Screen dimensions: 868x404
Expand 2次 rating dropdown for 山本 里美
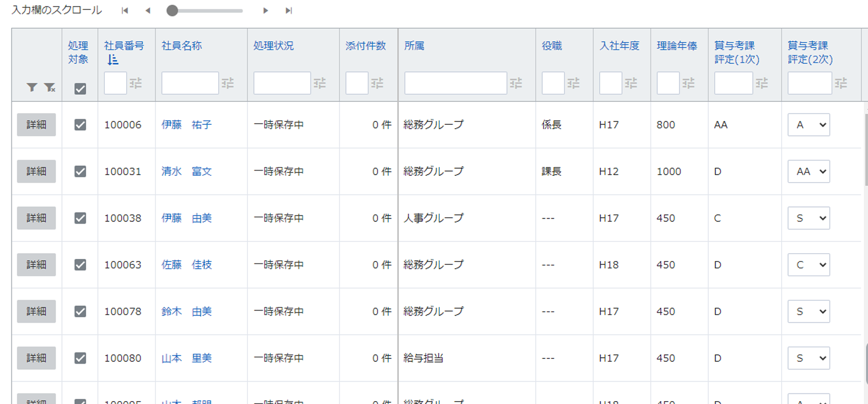[808, 358]
